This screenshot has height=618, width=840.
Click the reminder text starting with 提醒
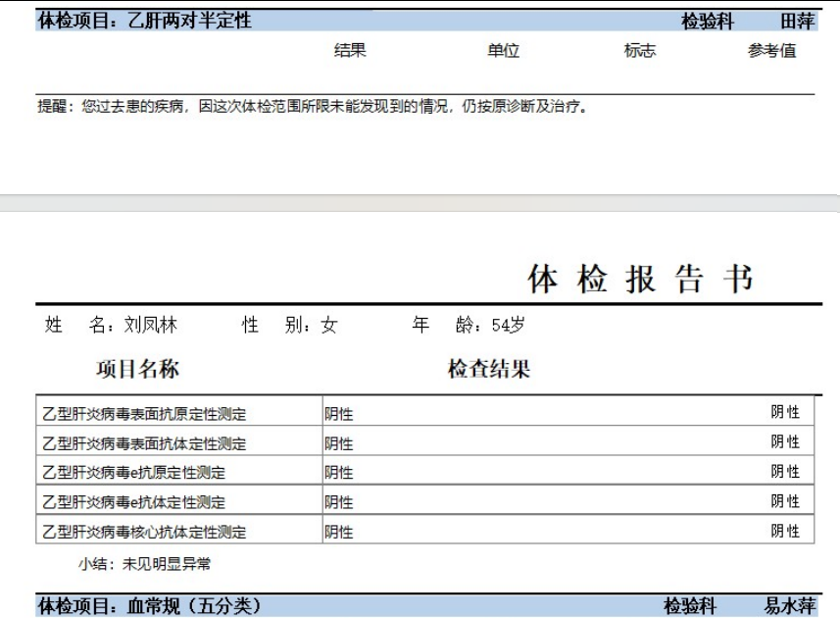(x=314, y=106)
